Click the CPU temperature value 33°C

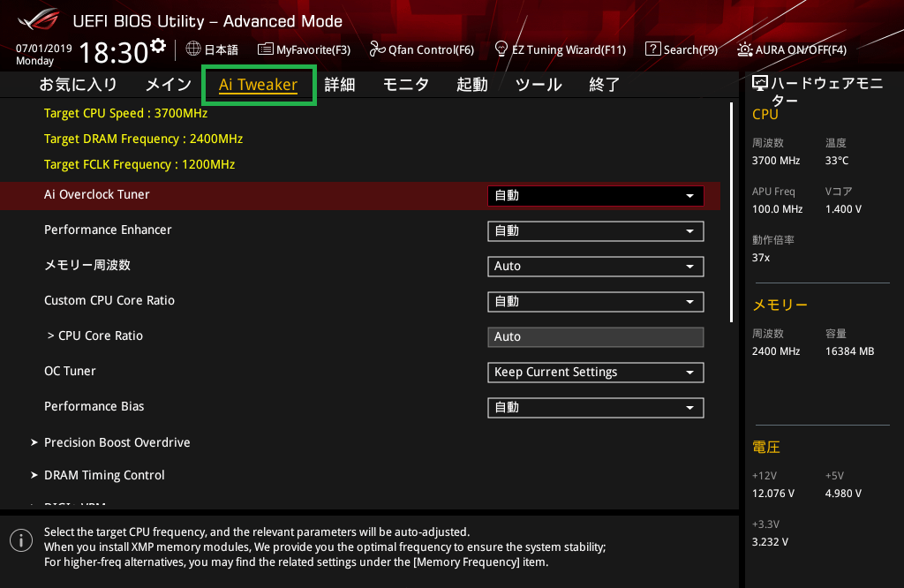coord(837,161)
